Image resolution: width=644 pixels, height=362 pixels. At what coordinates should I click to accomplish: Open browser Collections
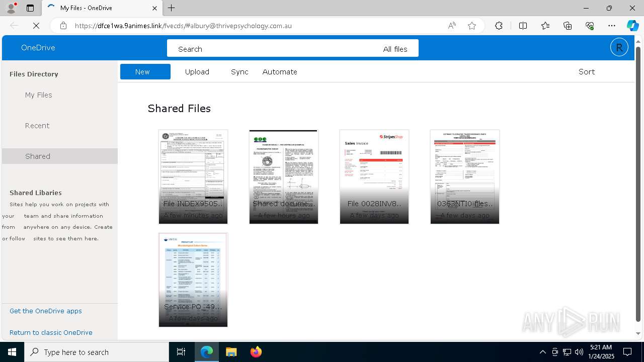(x=568, y=26)
